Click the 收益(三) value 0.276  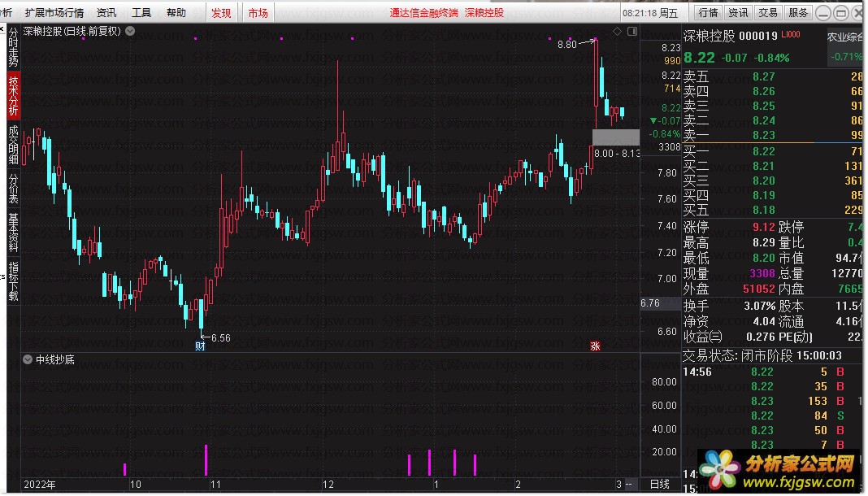pos(761,337)
